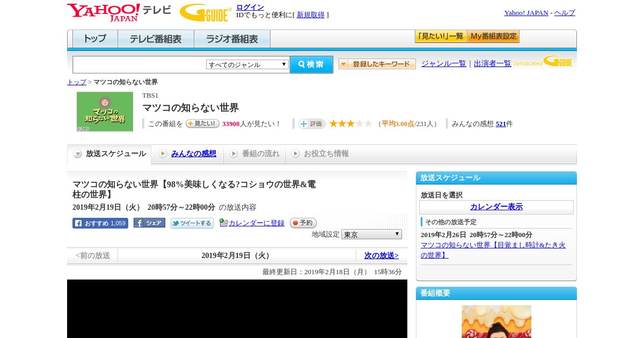Click the 検索 search button
644x338 pixels.
point(311,64)
